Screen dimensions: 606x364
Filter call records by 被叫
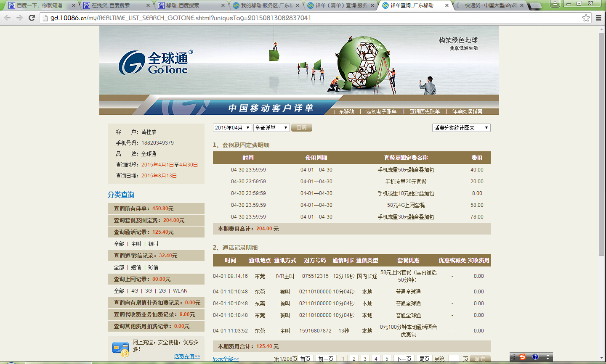tap(153, 244)
